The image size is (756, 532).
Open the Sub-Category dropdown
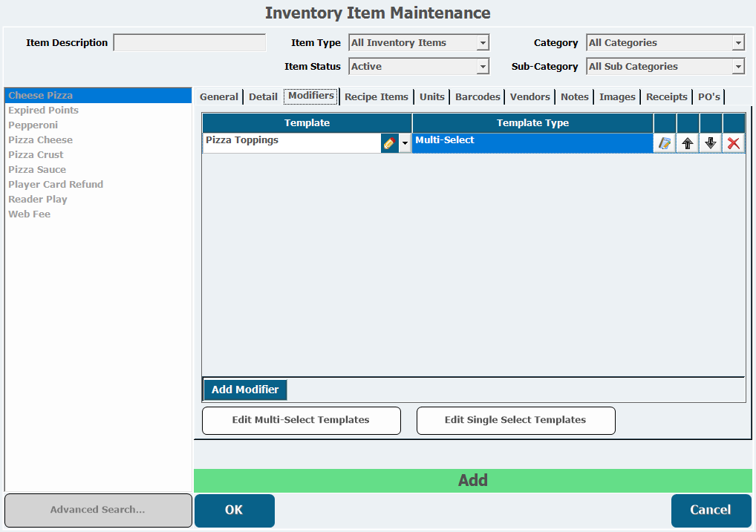pyautogui.click(x=738, y=67)
